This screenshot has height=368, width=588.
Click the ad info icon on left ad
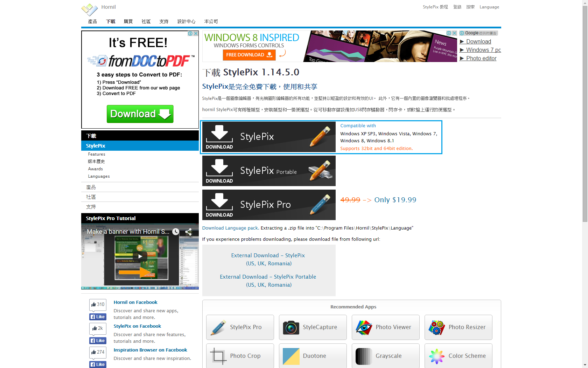(x=190, y=34)
